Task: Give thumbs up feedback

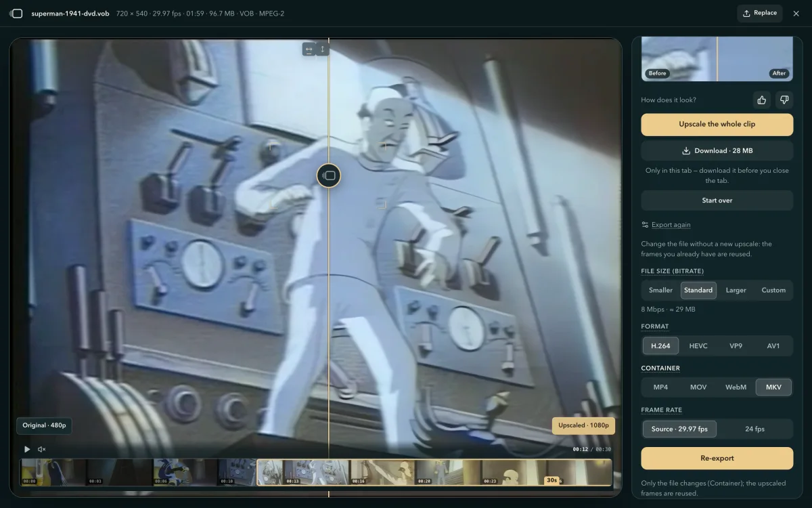Action: (762, 100)
